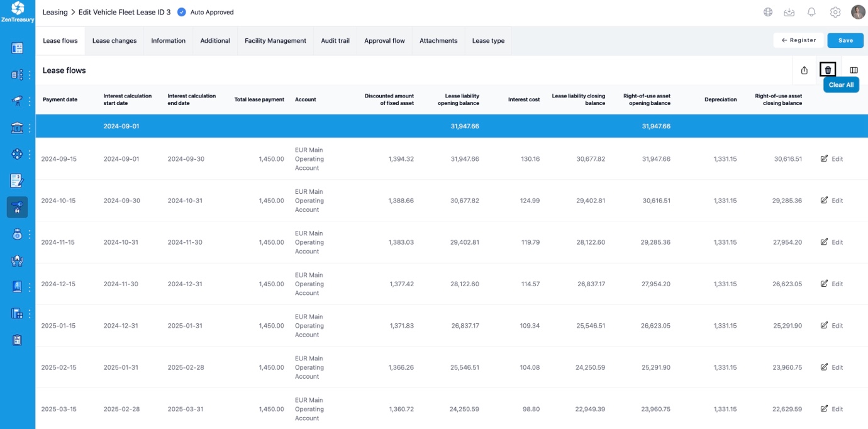Click discounted amount value 1,388.66

(x=401, y=201)
